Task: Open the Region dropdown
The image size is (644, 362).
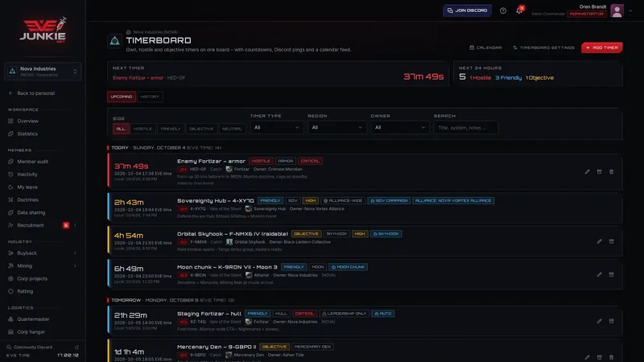Action: pyautogui.click(x=336, y=128)
